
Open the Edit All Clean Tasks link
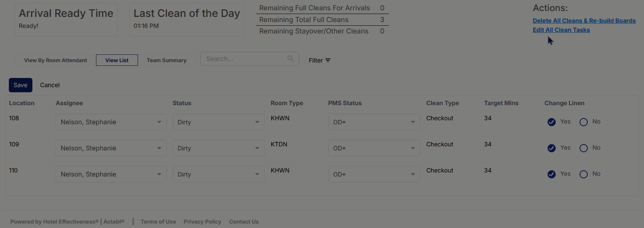[561, 30]
